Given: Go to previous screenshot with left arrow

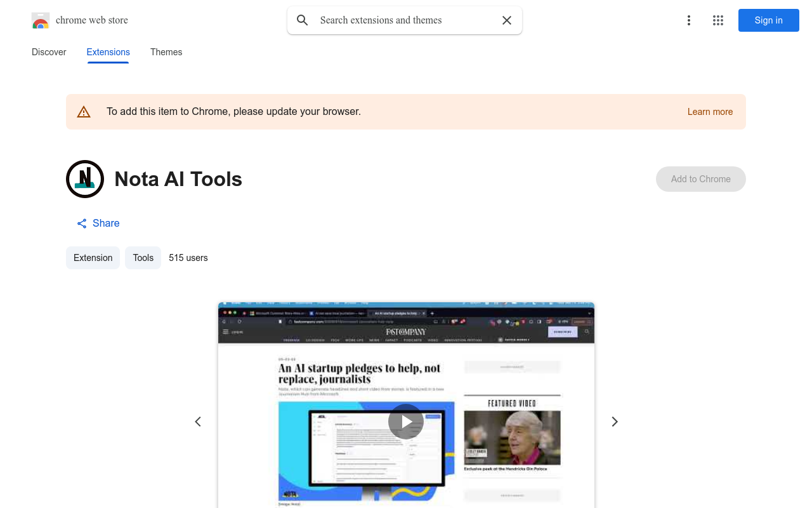Looking at the screenshot, I should click(x=198, y=422).
